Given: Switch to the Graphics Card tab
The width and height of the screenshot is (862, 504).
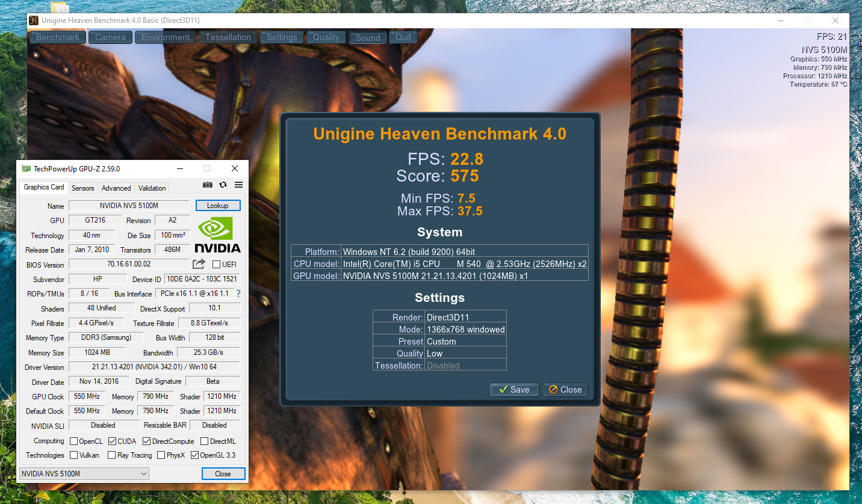Looking at the screenshot, I should tap(44, 187).
